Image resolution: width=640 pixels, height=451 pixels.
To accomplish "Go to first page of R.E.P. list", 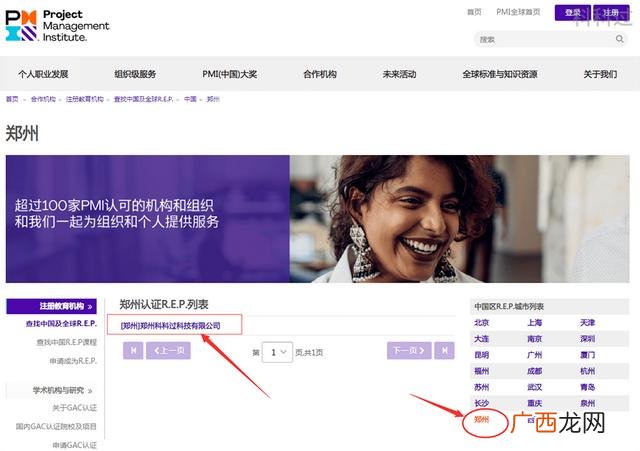I will click(x=133, y=351).
